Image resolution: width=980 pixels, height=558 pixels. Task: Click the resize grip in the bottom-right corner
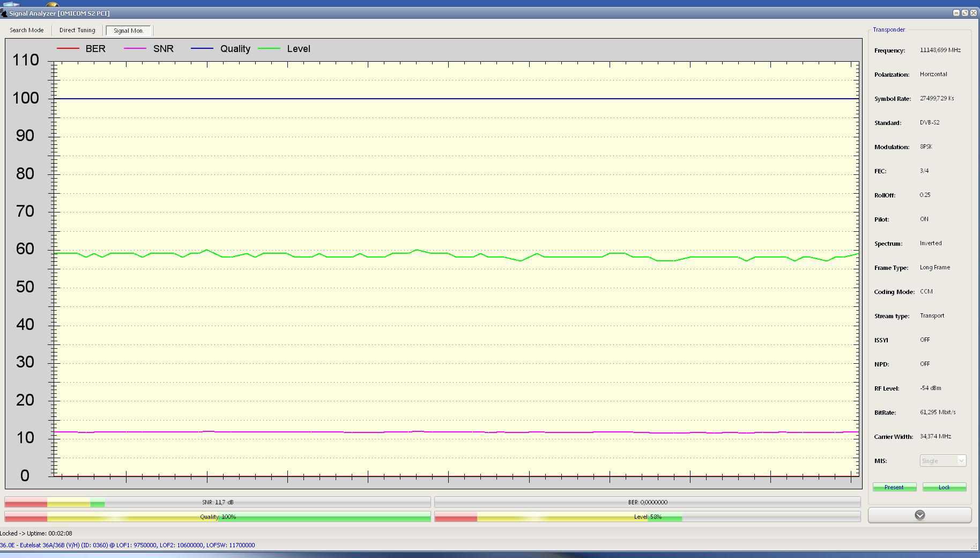tap(974, 546)
